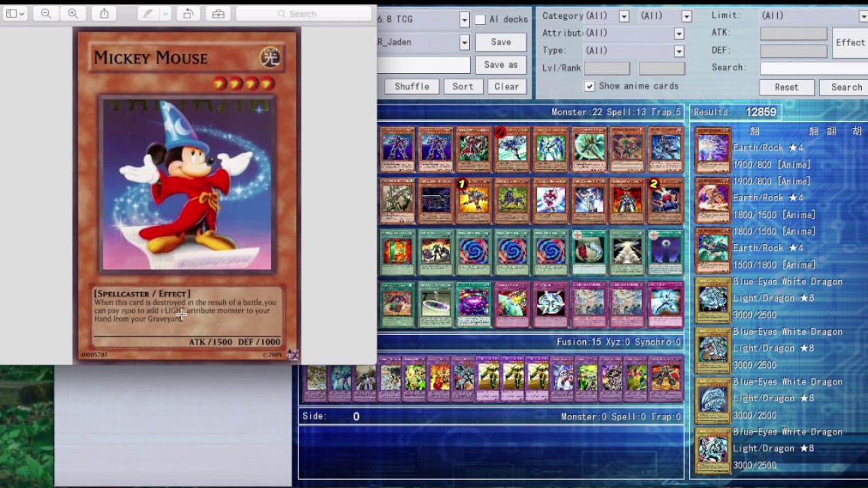This screenshot has width=868, height=488.
Task: Select the deck card with forbidden mark
Action: (x=512, y=149)
